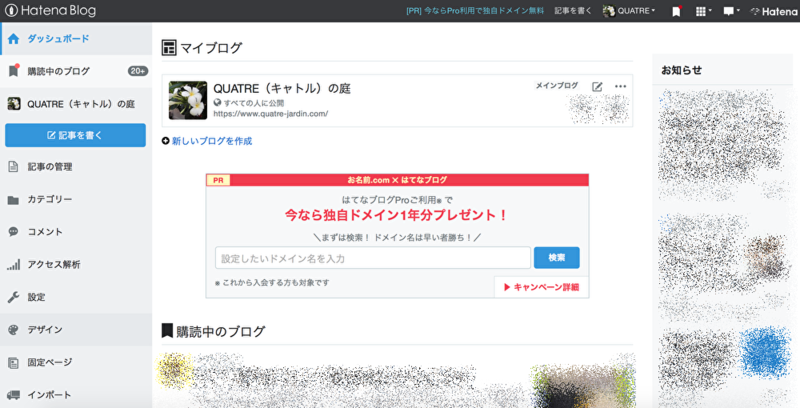800x408 pixels.
Task: Click the QUATRE（キャトル）の庭 sidebar item
Action: click(x=76, y=104)
